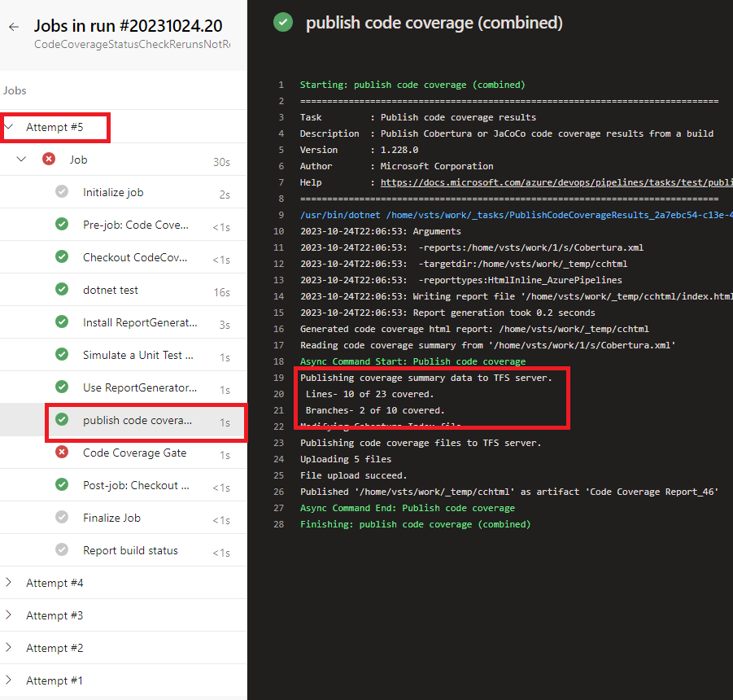Click the failure icon next to Code Coverage Gate
The width and height of the screenshot is (733, 700).
tap(62, 453)
